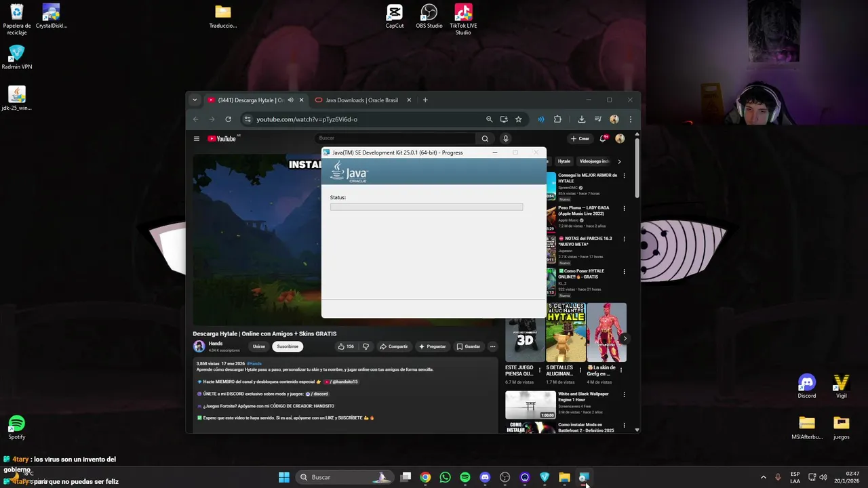Click the taskbar Buscar search box
The width and height of the screenshot is (868, 488).
click(344, 477)
